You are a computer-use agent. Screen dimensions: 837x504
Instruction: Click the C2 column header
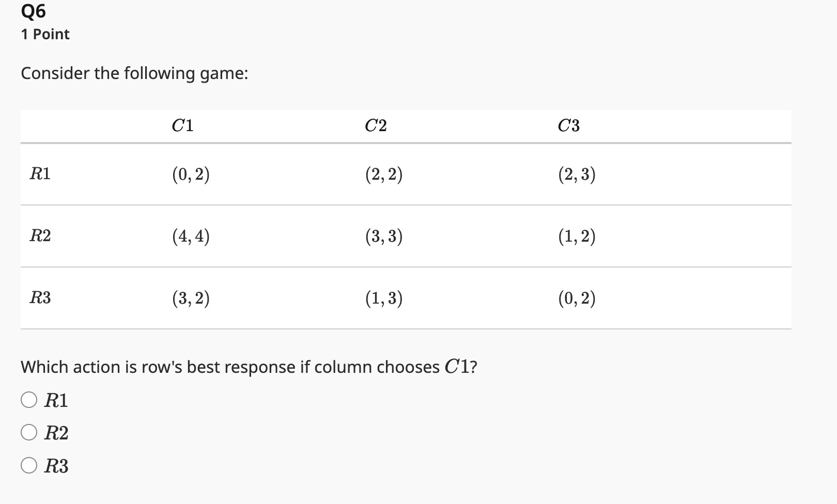pyautogui.click(x=375, y=125)
